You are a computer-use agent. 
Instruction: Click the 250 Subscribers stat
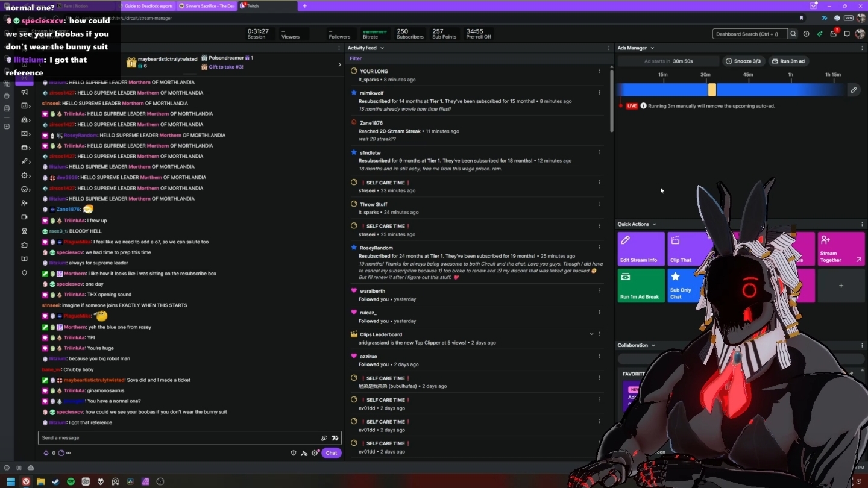(x=410, y=34)
